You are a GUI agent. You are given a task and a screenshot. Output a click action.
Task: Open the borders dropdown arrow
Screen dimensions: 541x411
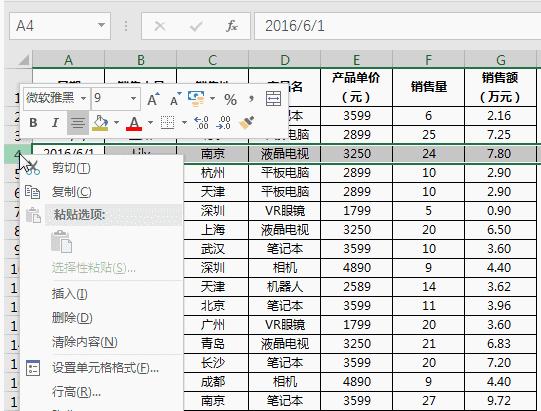click(184, 123)
